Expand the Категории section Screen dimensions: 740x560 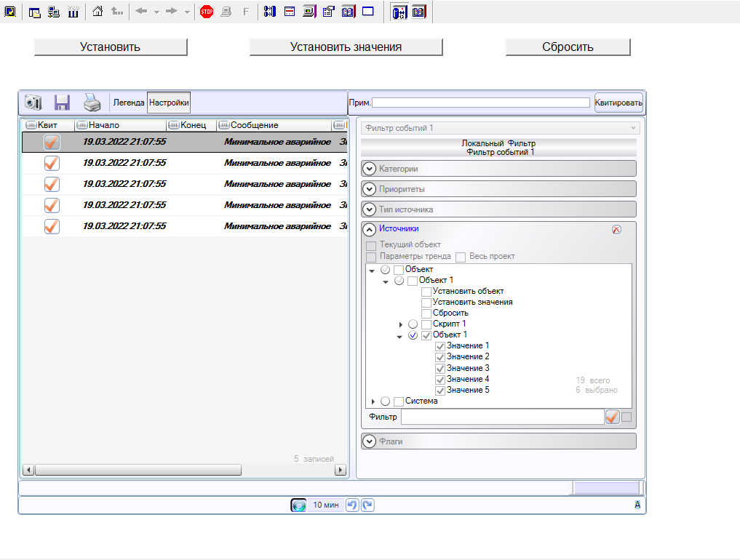pos(369,169)
